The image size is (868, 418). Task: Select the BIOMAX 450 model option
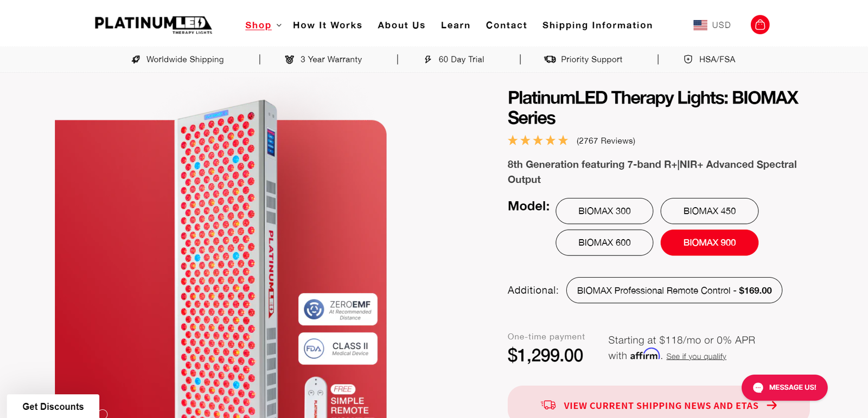(x=709, y=211)
